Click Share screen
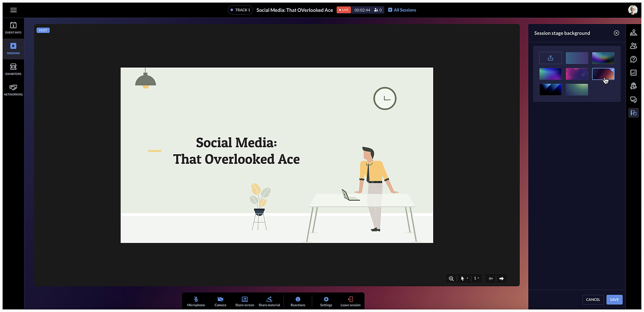The width and height of the screenshot is (644, 312). 245,301
